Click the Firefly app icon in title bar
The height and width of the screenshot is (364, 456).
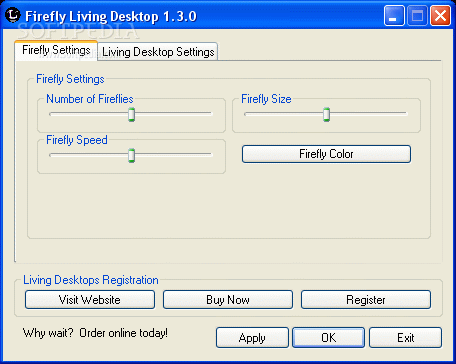pos(13,15)
